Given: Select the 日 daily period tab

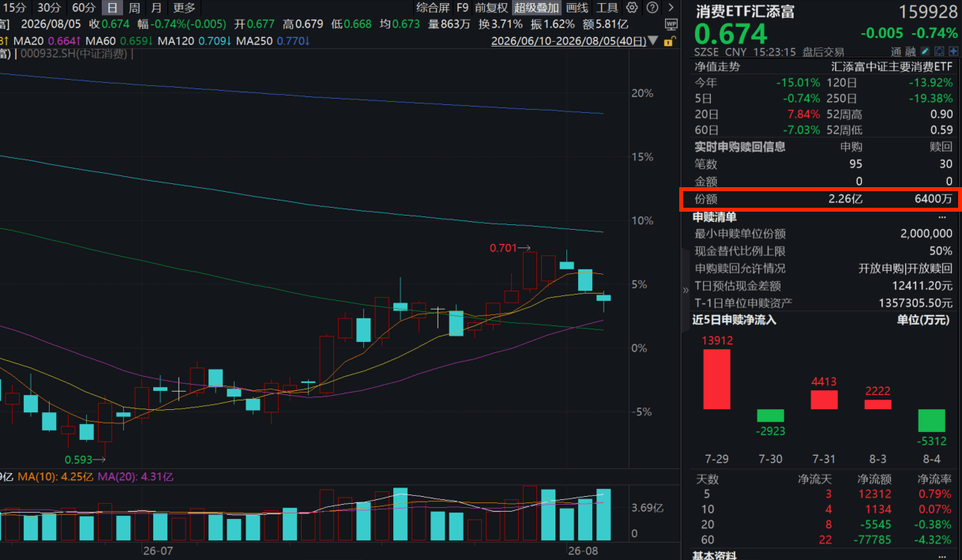Looking at the screenshot, I should click(113, 8).
